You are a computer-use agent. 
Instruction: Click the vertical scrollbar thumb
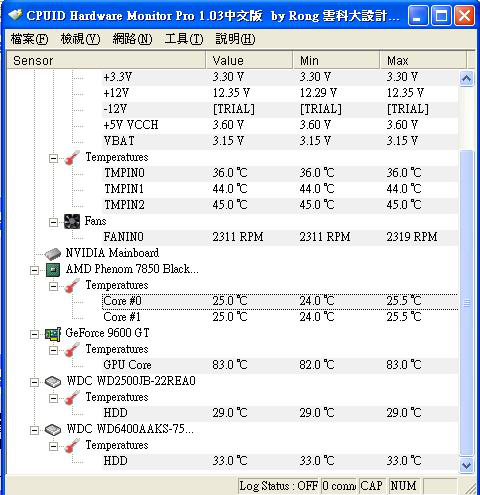pos(466,303)
